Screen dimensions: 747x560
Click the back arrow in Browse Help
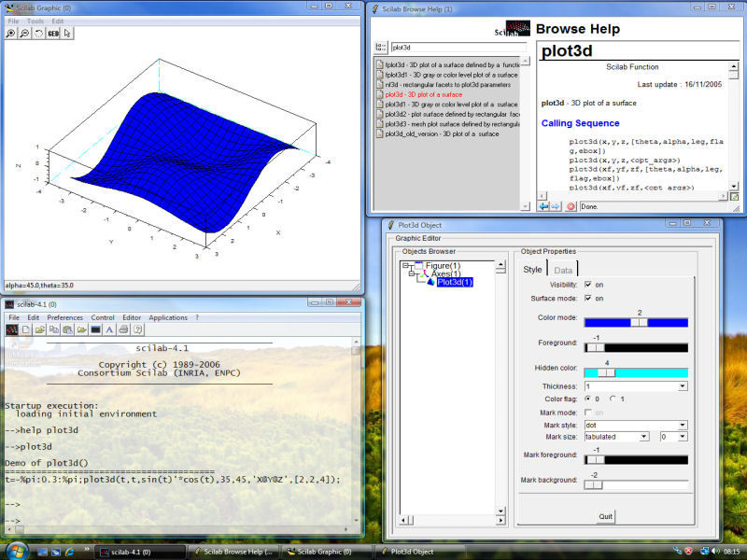(x=544, y=206)
